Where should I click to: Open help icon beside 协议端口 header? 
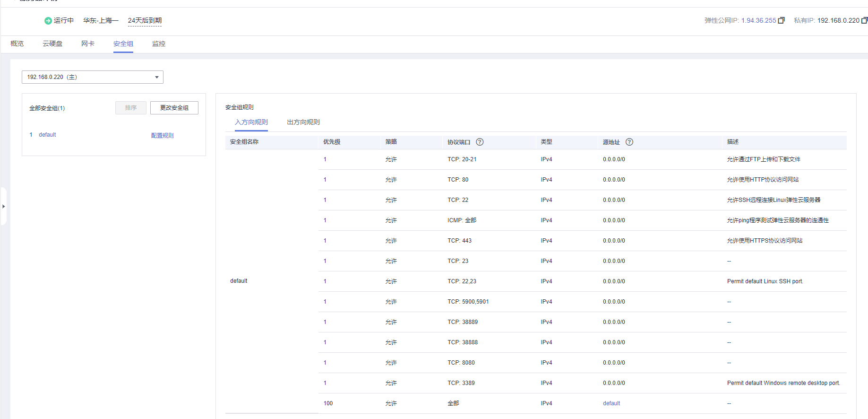(480, 142)
